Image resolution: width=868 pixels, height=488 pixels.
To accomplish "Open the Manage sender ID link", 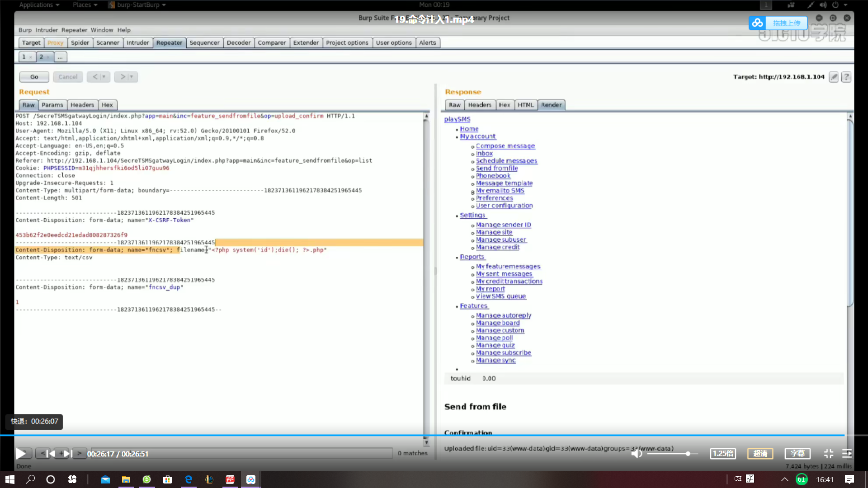I will [503, 225].
